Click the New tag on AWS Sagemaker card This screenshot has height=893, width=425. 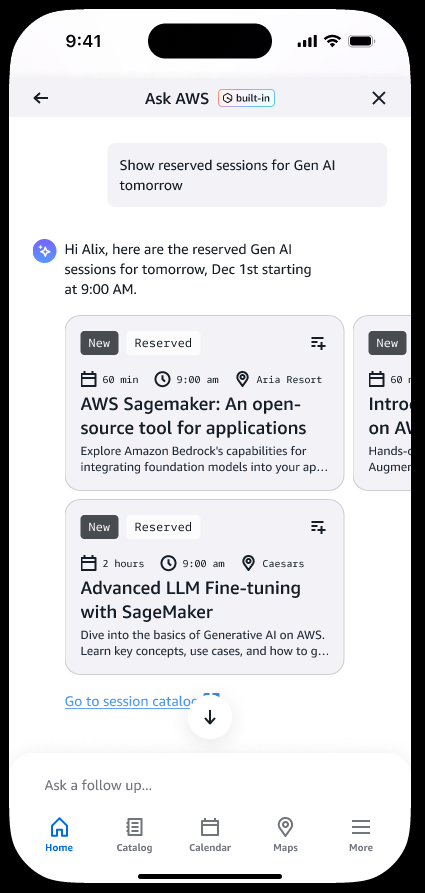click(100, 343)
